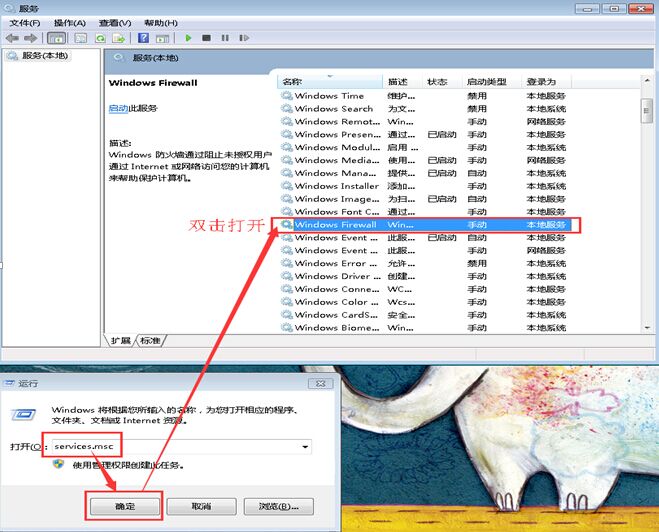Minimize the Services window

pos(588,8)
